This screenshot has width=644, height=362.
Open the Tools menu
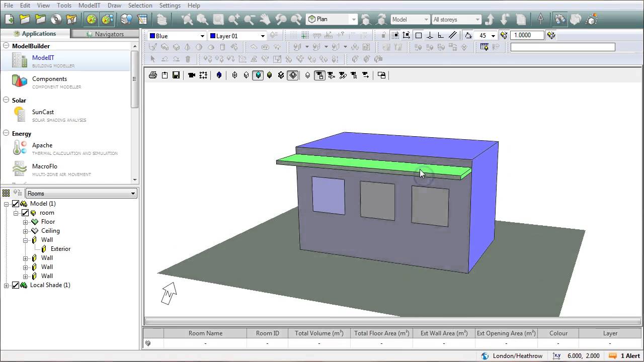(x=64, y=5)
